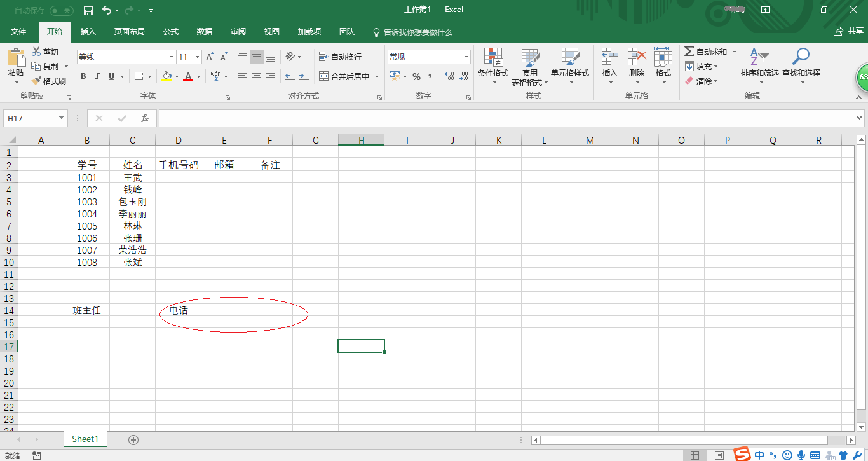Apply Italic formatting
This screenshot has width=868, height=461.
tap(97, 76)
